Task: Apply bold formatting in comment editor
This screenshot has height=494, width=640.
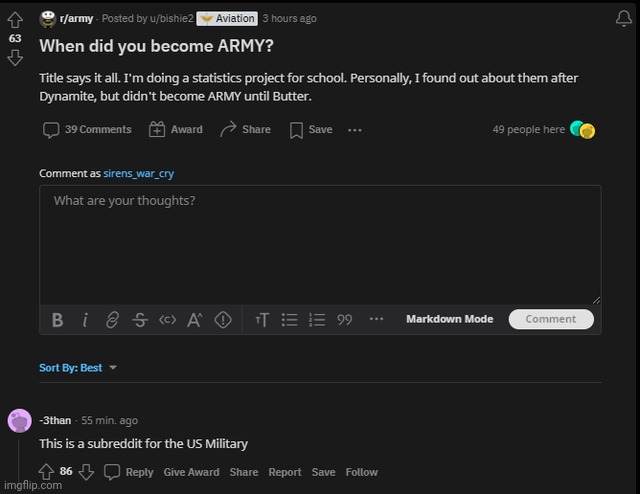Action: tap(57, 320)
